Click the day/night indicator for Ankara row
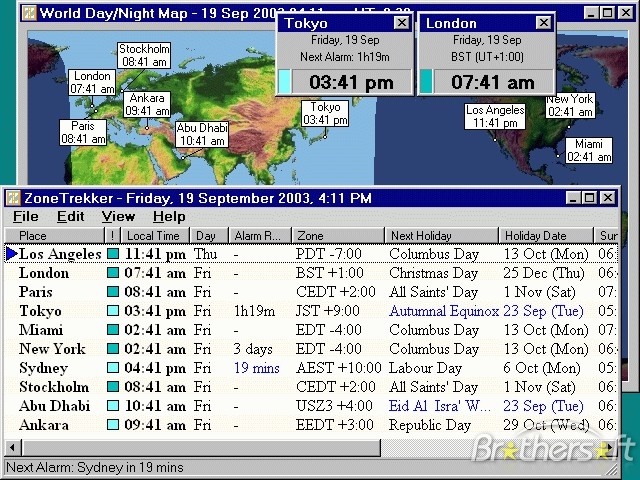 tap(113, 424)
